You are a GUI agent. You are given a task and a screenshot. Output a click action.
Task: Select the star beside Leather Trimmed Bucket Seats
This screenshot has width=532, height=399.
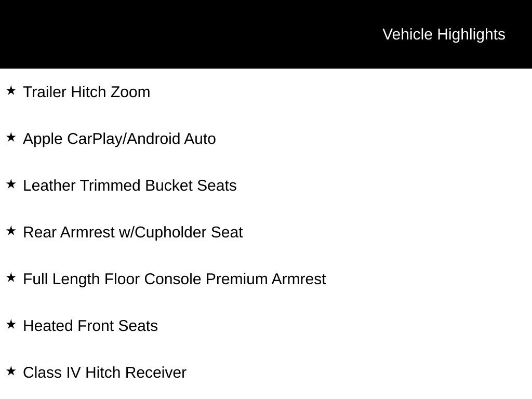click(11, 184)
